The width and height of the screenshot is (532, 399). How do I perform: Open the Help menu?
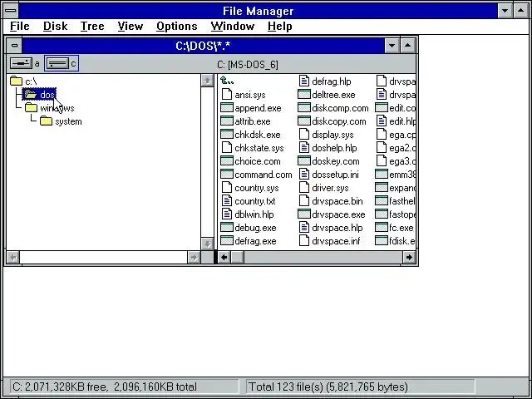click(x=279, y=26)
